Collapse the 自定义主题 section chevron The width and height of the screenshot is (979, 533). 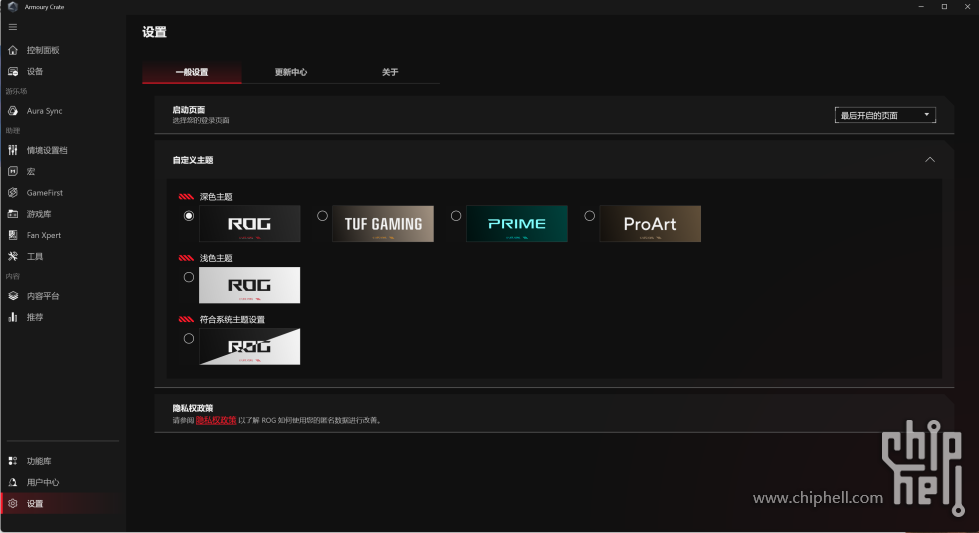click(930, 160)
